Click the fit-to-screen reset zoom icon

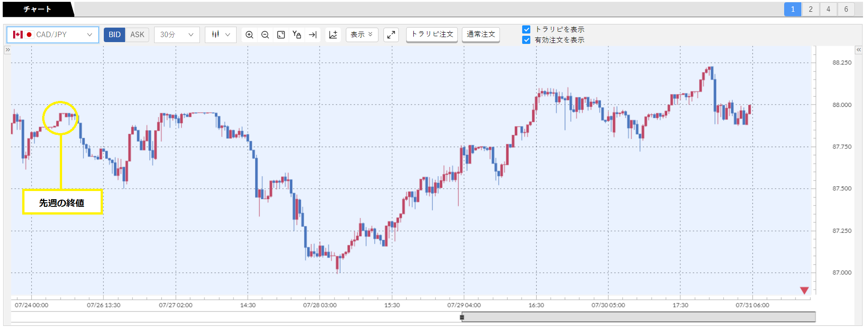pyautogui.click(x=281, y=34)
